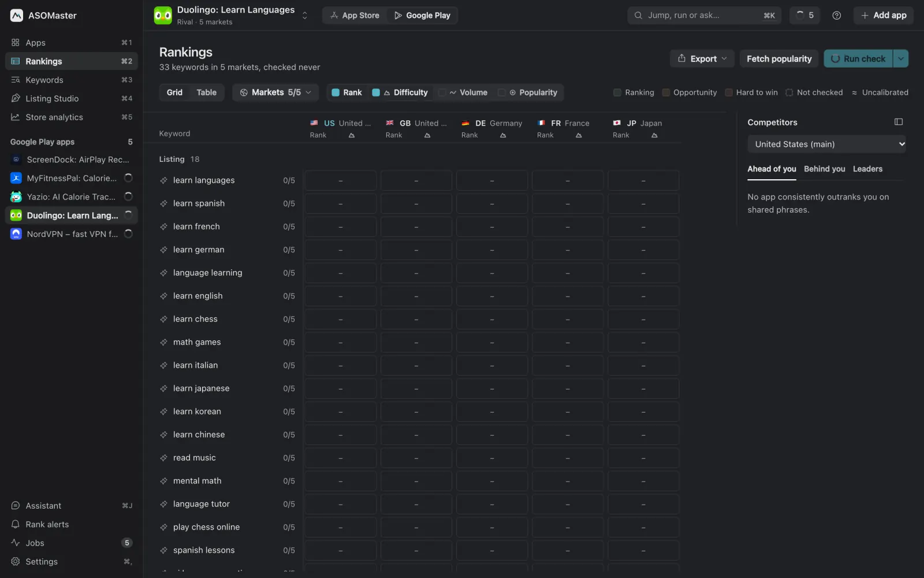Switch to the Table view tab
Screen dimensions: 924x578
pyautogui.click(x=206, y=92)
